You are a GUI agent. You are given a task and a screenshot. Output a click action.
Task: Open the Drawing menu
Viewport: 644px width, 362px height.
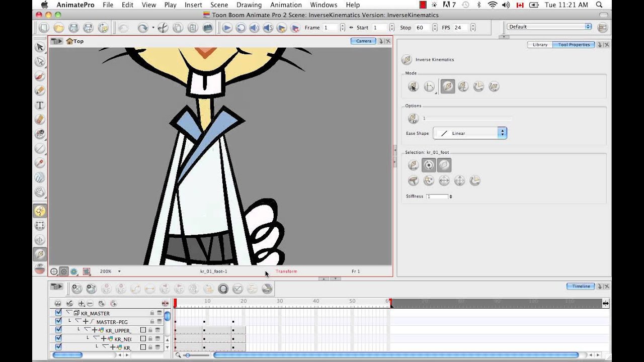249,5
